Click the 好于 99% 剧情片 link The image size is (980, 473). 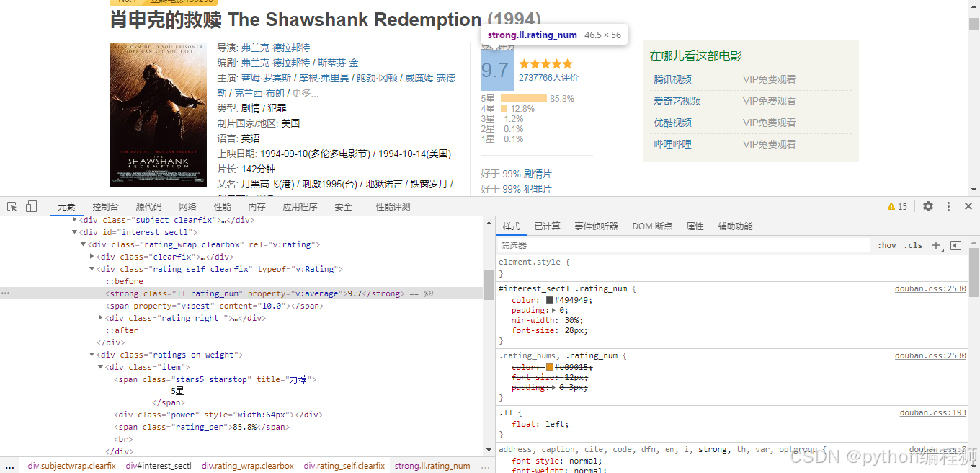(516, 174)
